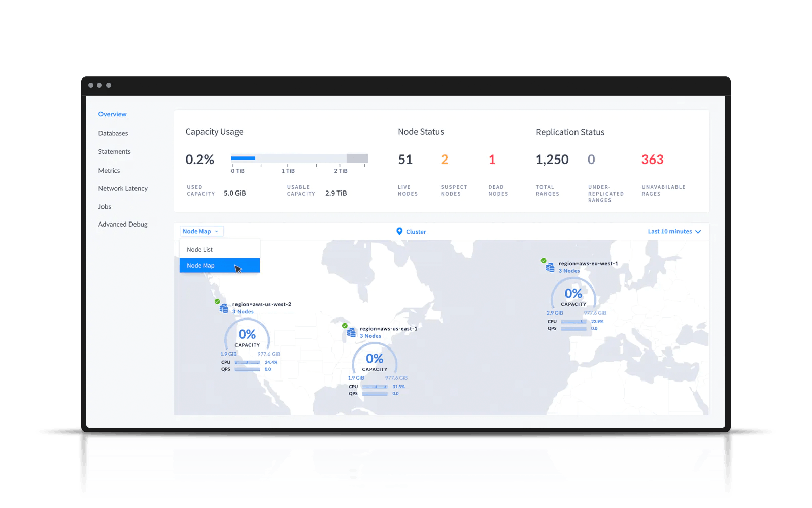Click the 363 unavailable ranges count
This screenshot has width=812, height=508.
[x=652, y=160]
